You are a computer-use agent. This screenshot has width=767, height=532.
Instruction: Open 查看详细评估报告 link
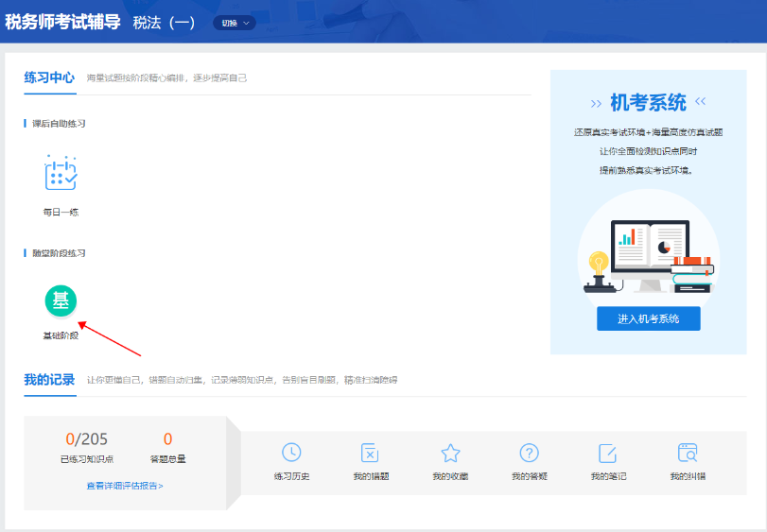125,486
